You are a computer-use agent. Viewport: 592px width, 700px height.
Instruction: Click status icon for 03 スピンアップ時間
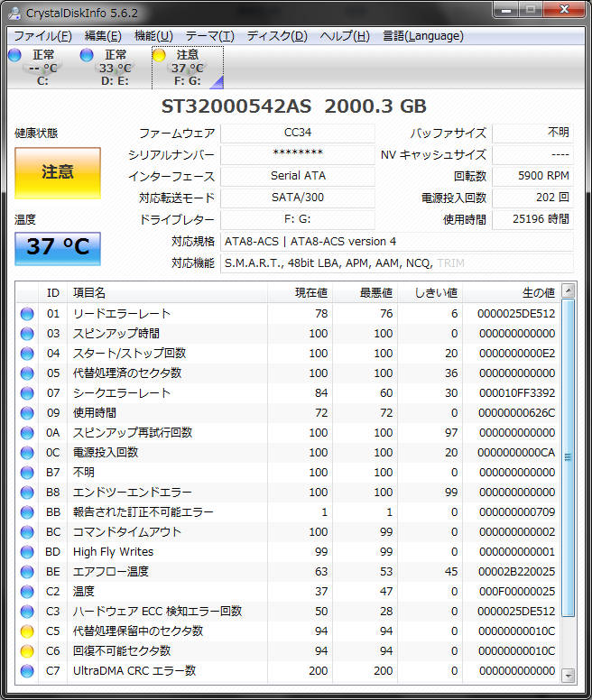(27, 334)
